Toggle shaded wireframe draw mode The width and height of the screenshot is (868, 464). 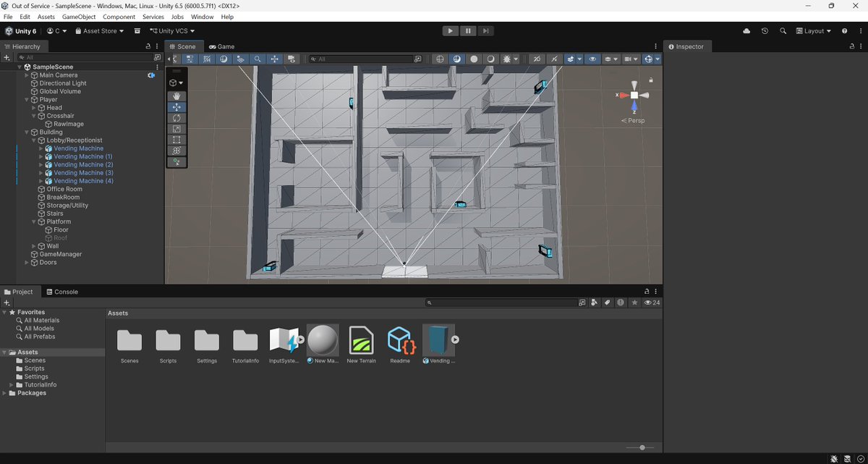coord(457,59)
